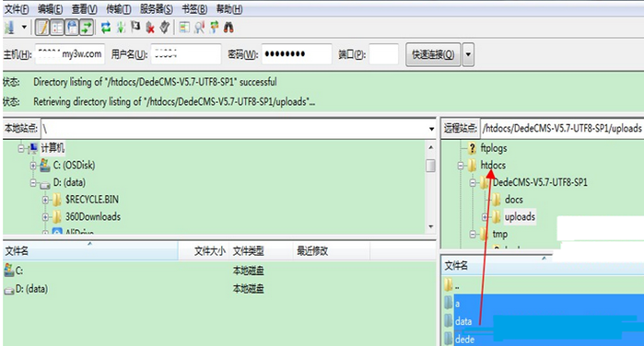Open the 文件(F) menu

point(17,8)
